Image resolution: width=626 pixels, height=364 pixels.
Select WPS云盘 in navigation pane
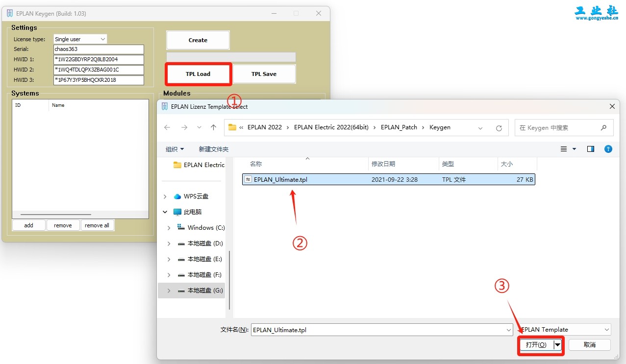[x=191, y=196]
